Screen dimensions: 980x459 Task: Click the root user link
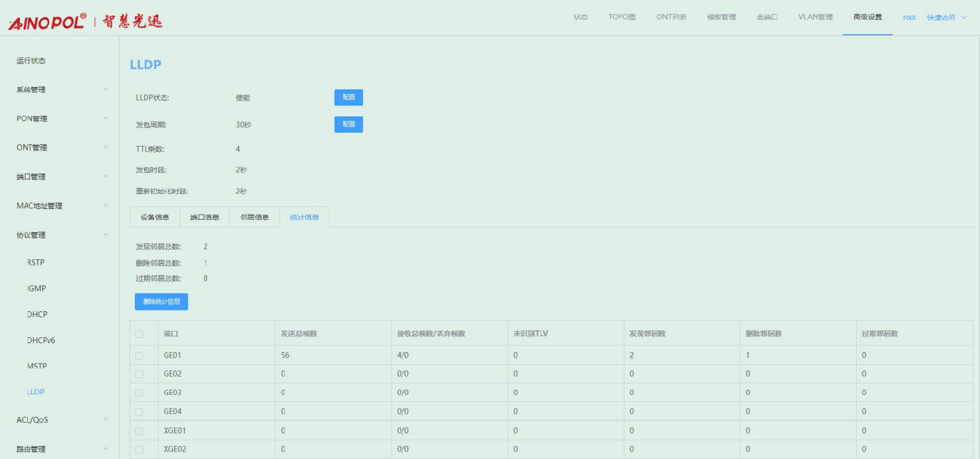click(909, 17)
